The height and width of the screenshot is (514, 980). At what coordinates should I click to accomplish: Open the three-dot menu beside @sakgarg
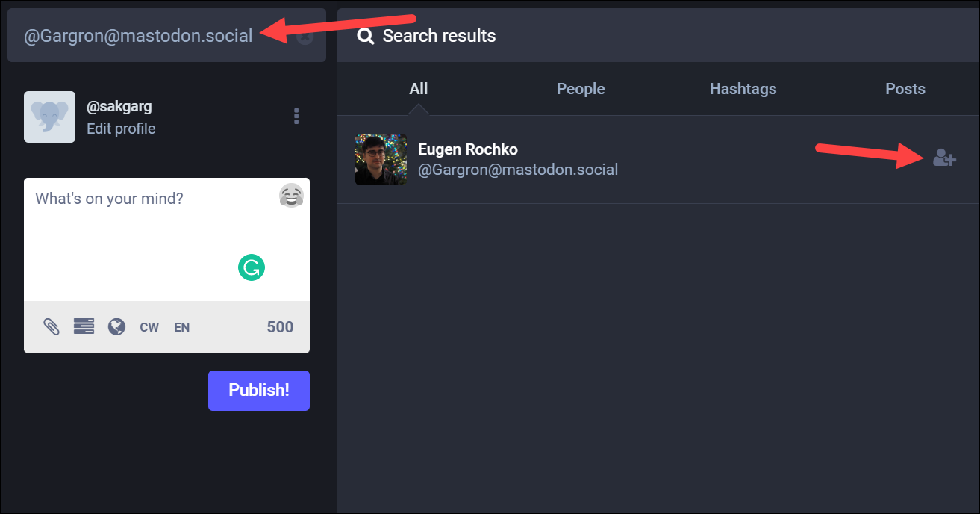(296, 117)
